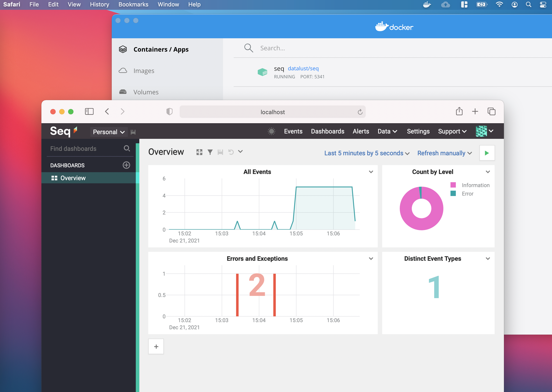Click the Images cloud icon in Docker
Image resolution: width=552 pixels, height=392 pixels.
pos(123,71)
